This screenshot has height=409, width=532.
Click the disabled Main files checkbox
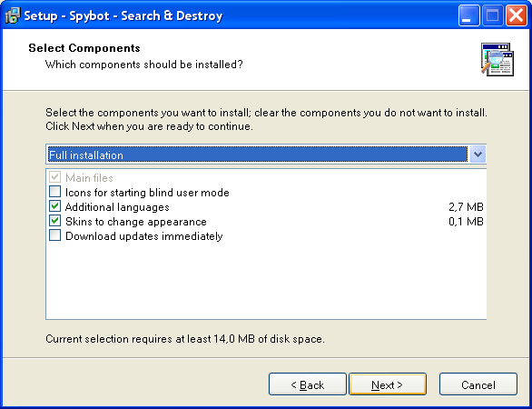tap(55, 177)
